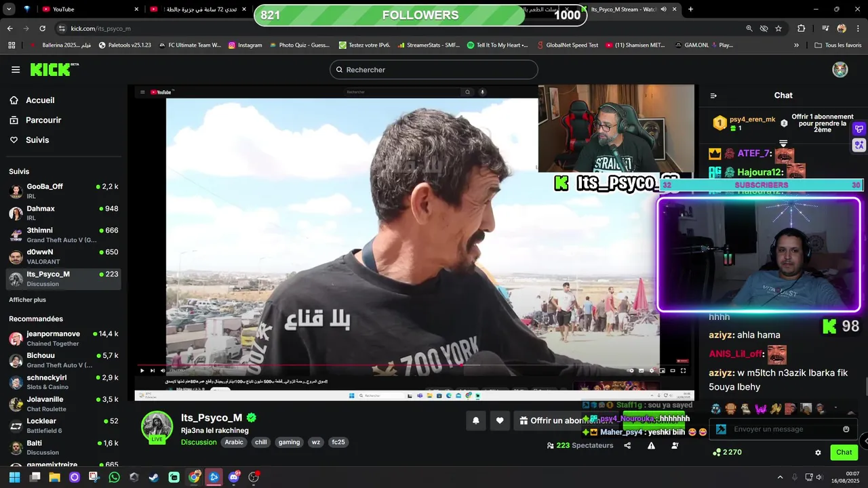Image resolution: width=868 pixels, height=488 pixels.
Task: Click the fc25 tag
Action: point(338,442)
